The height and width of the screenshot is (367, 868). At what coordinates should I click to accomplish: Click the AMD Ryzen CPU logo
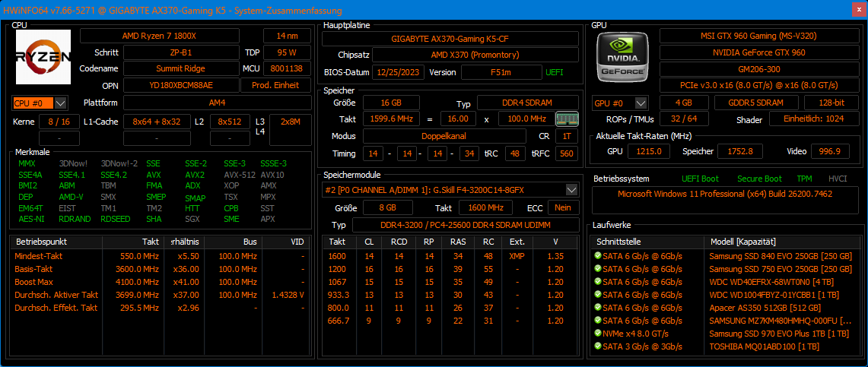43,57
